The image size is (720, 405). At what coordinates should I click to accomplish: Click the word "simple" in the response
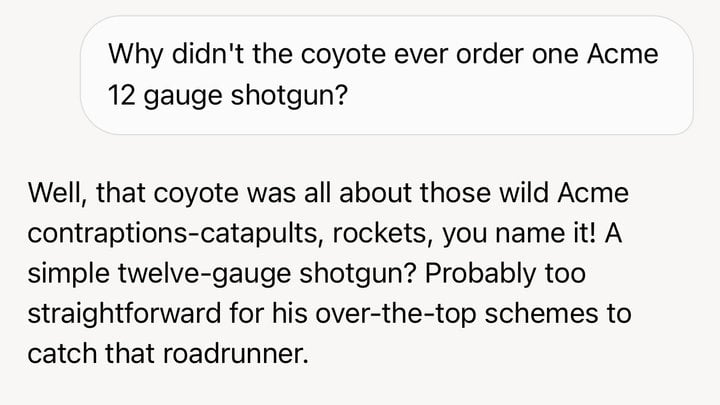pyautogui.click(x=69, y=274)
